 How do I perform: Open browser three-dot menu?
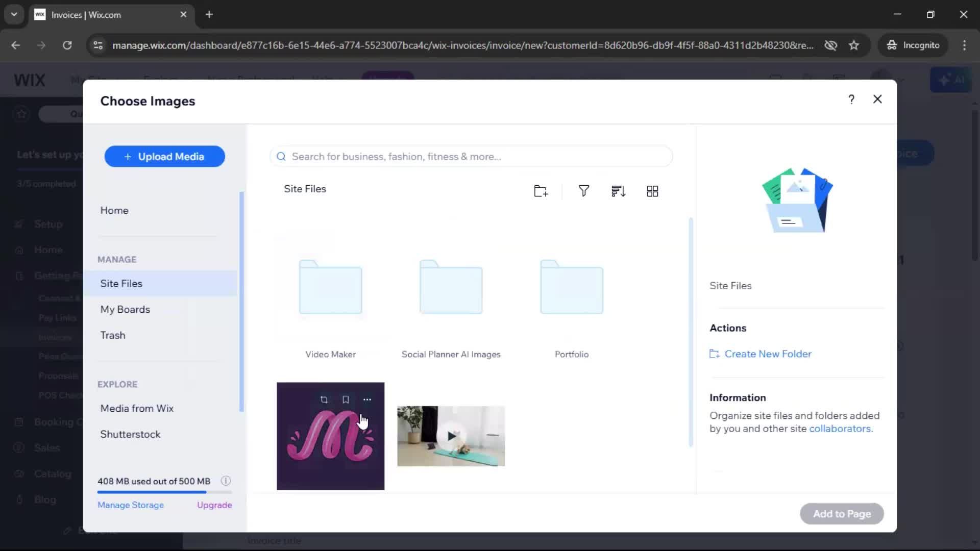964,45
